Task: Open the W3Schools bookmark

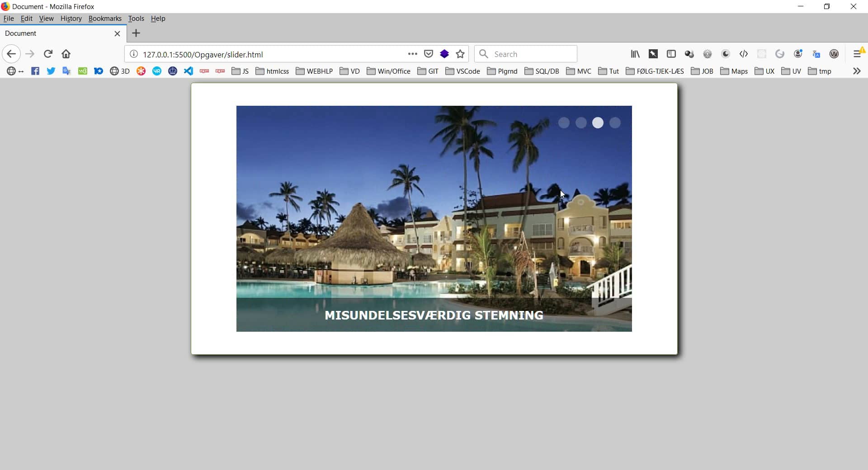Action: point(83,71)
